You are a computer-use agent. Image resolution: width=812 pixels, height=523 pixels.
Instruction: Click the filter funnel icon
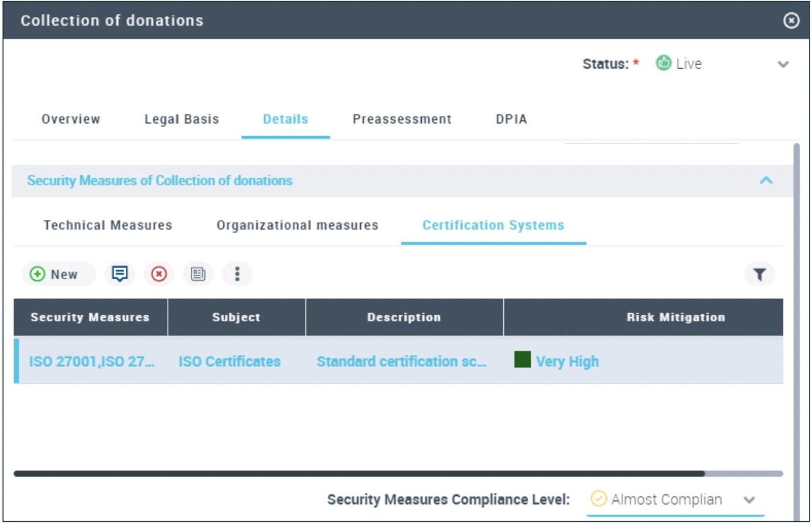(759, 274)
